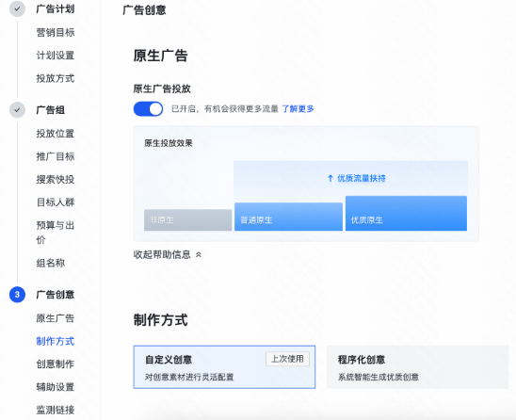Click the 广告计划 step heading
This screenshot has width=516, height=420.
(x=56, y=8)
